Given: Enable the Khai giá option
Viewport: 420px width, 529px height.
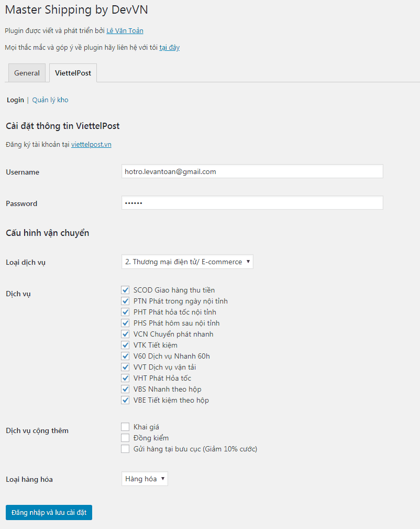Looking at the screenshot, I should coord(125,426).
